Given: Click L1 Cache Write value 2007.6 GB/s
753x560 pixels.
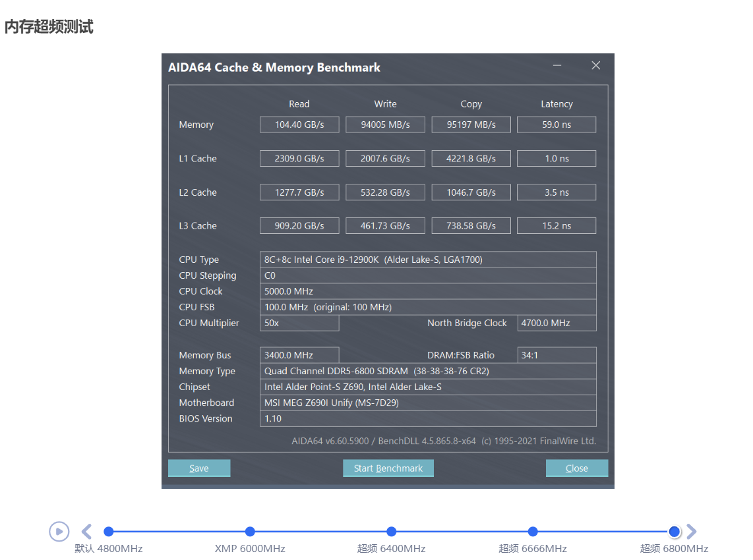Looking at the screenshot, I should (x=385, y=158).
